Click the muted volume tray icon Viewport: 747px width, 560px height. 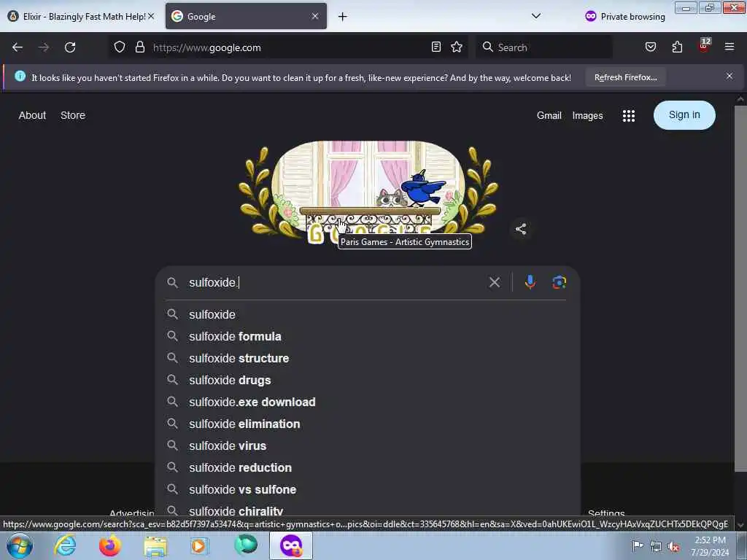click(x=673, y=546)
